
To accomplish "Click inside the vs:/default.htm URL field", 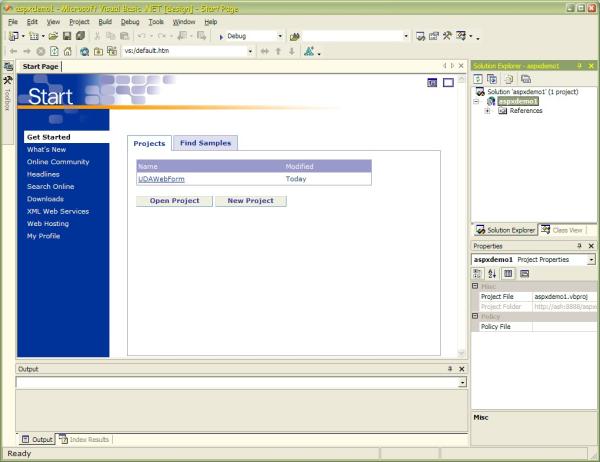I will click(184, 51).
